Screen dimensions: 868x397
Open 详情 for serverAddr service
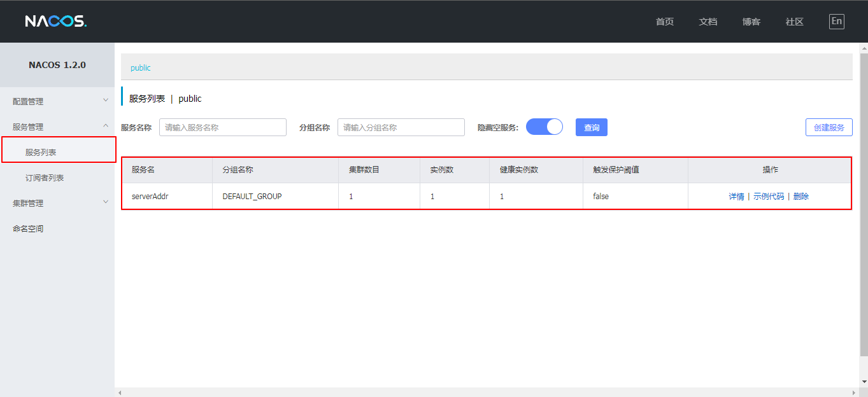point(736,197)
